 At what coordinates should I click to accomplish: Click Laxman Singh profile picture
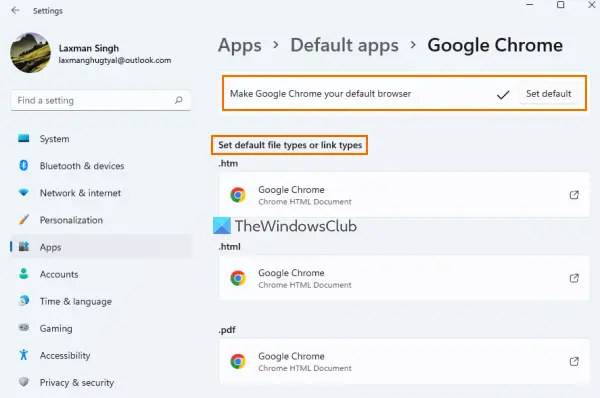click(30, 52)
